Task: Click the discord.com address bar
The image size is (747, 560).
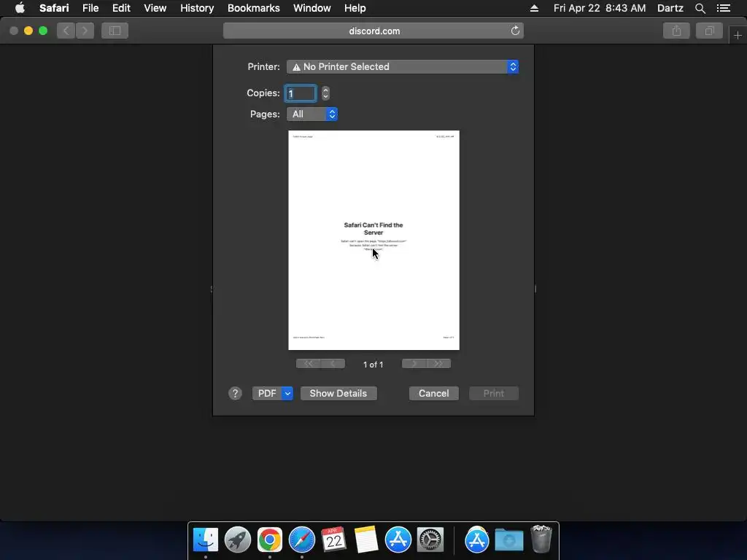Action: (373, 31)
